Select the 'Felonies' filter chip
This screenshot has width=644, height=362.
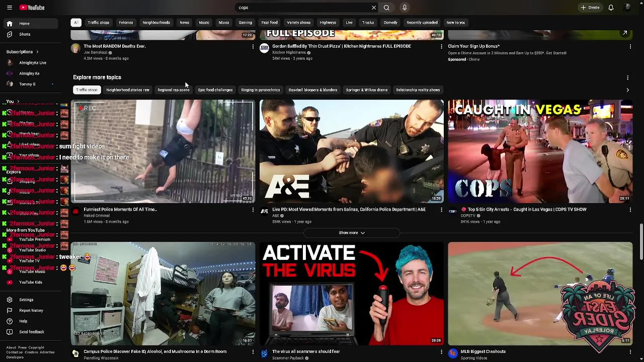pos(126,23)
